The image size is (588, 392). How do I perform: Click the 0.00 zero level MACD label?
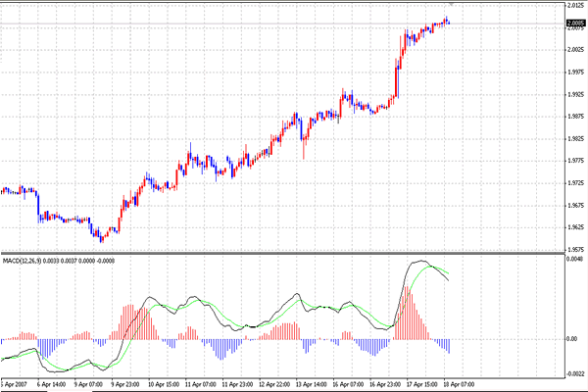click(x=572, y=339)
